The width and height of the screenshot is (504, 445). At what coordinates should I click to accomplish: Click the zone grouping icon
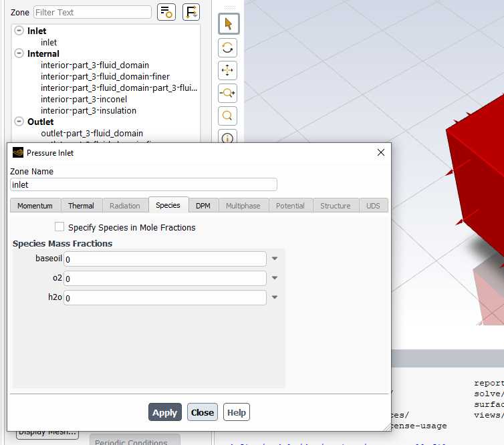click(x=191, y=12)
